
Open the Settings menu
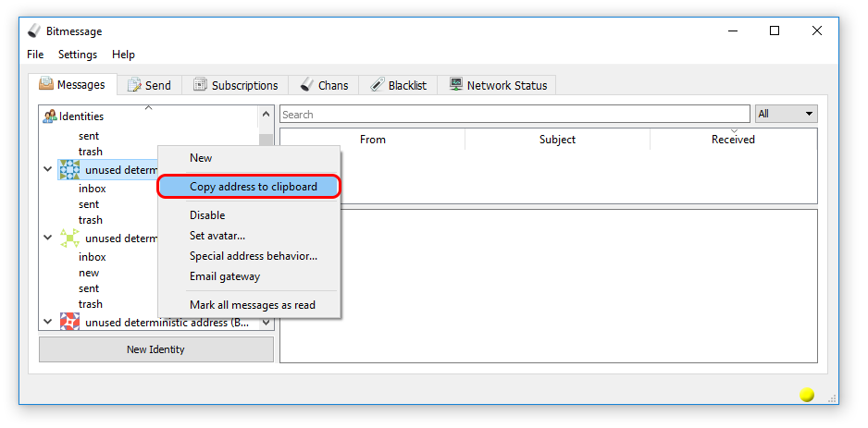(x=78, y=55)
